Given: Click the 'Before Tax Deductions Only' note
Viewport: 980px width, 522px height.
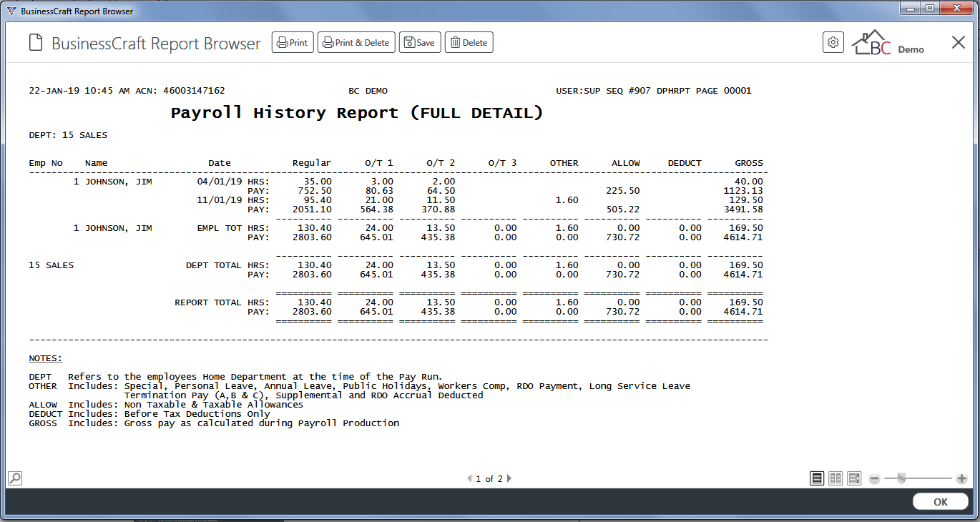Looking at the screenshot, I should [x=197, y=414].
